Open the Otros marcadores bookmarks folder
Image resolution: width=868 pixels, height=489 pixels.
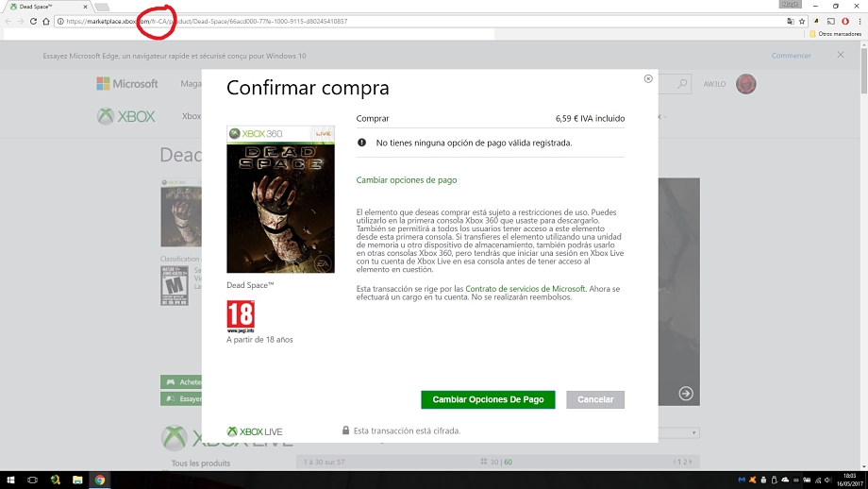click(835, 34)
